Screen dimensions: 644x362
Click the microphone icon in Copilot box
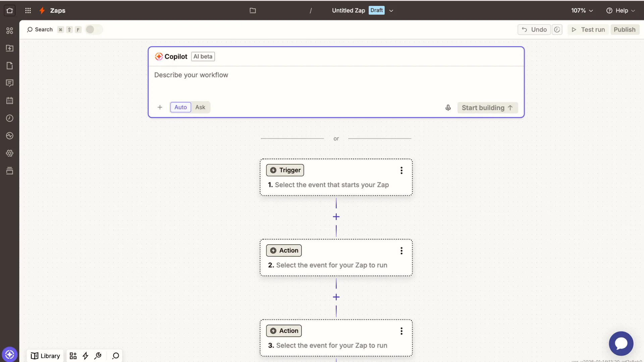click(448, 108)
